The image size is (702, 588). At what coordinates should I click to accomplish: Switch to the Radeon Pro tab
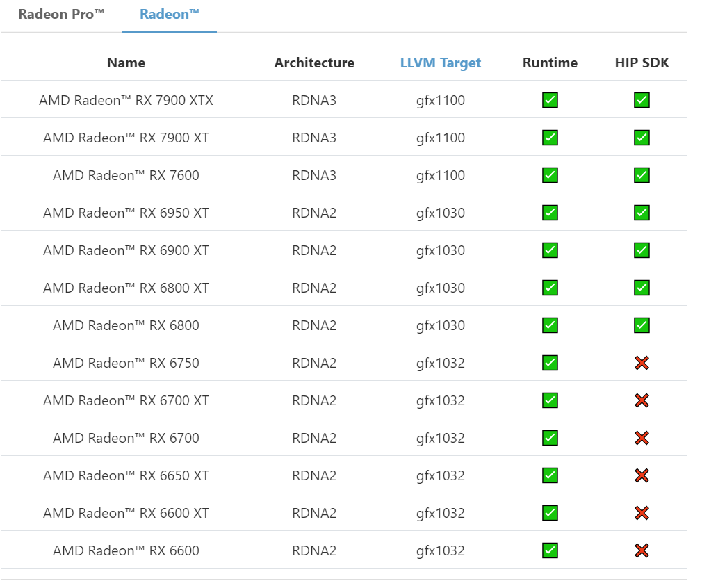(x=61, y=15)
